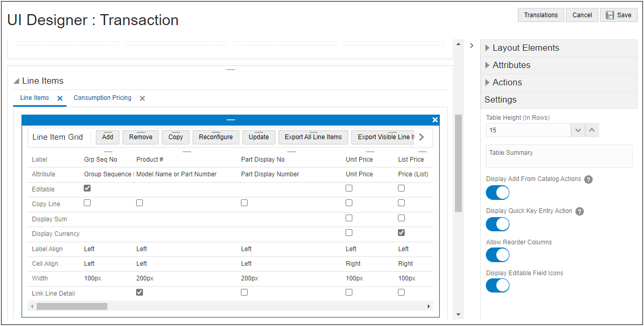Image resolution: width=644 pixels, height=326 pixels.
Task: Click the Translations button
Action: [x=541, y=15]
